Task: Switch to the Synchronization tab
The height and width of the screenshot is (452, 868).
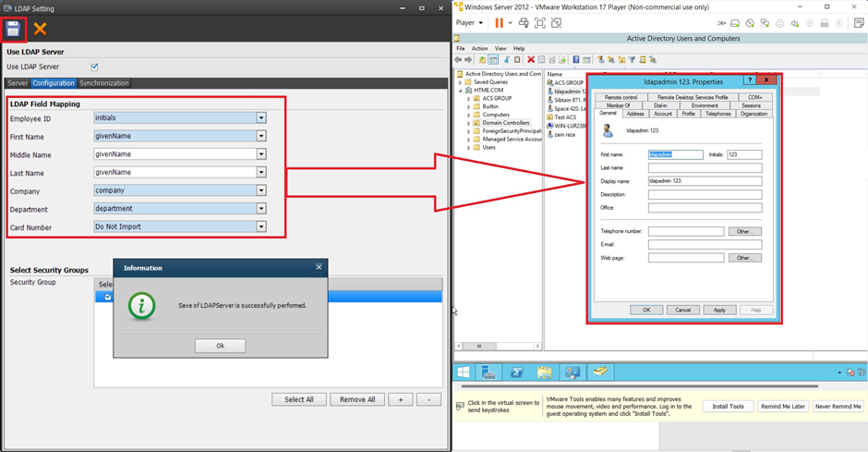Action: (103, 83)
